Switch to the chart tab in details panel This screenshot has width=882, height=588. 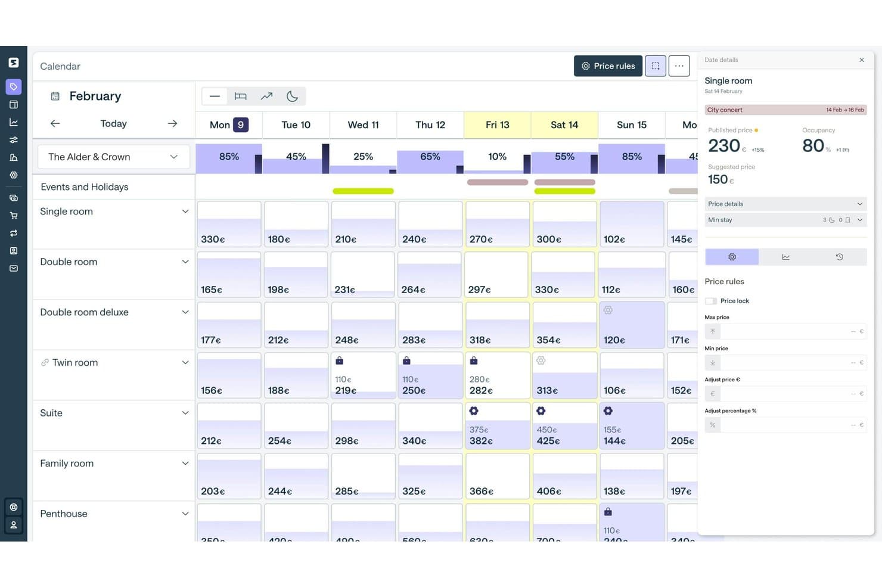(785, 257)
